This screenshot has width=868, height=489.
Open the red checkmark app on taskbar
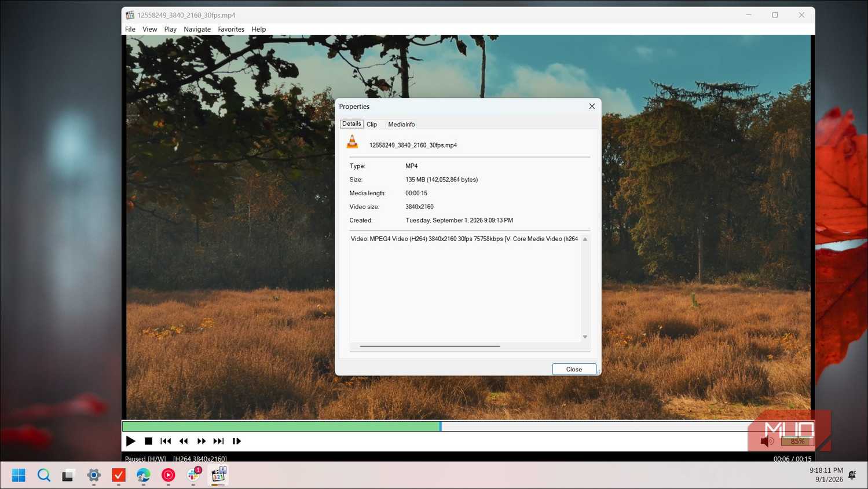coord(119,475)
